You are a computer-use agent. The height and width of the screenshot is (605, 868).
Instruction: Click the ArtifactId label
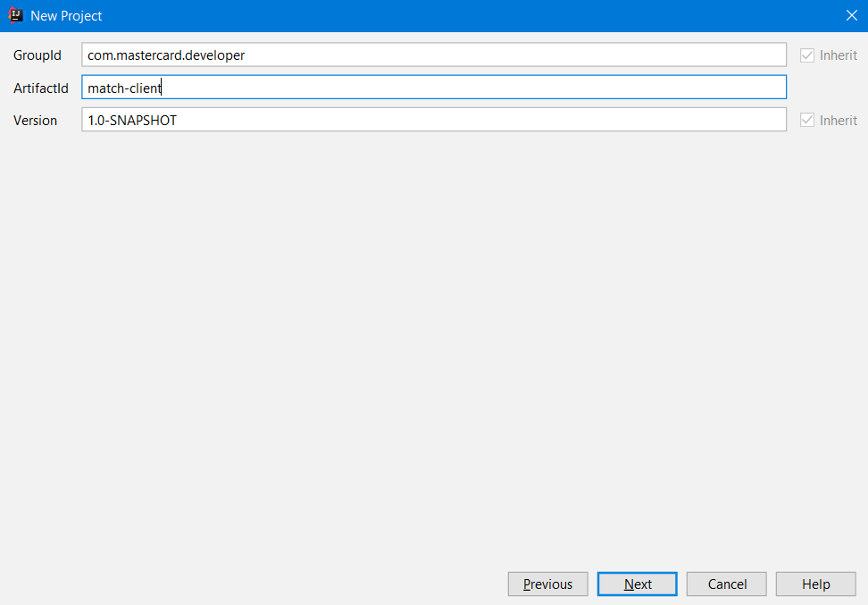tap(41, 88)
